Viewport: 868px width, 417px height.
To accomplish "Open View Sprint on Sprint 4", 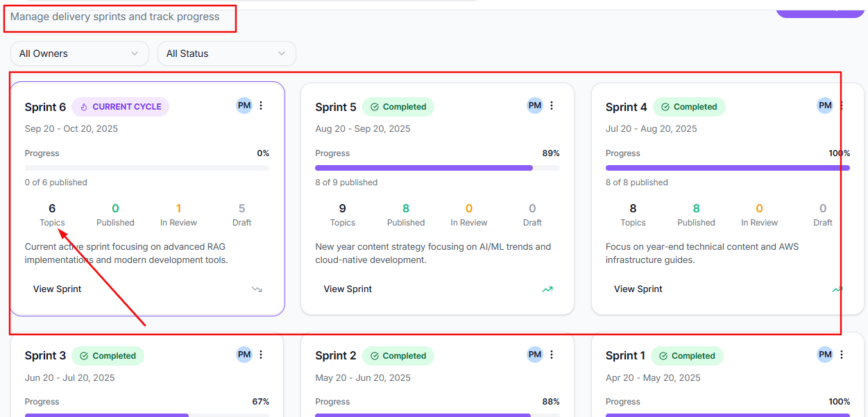I will 638,289.
